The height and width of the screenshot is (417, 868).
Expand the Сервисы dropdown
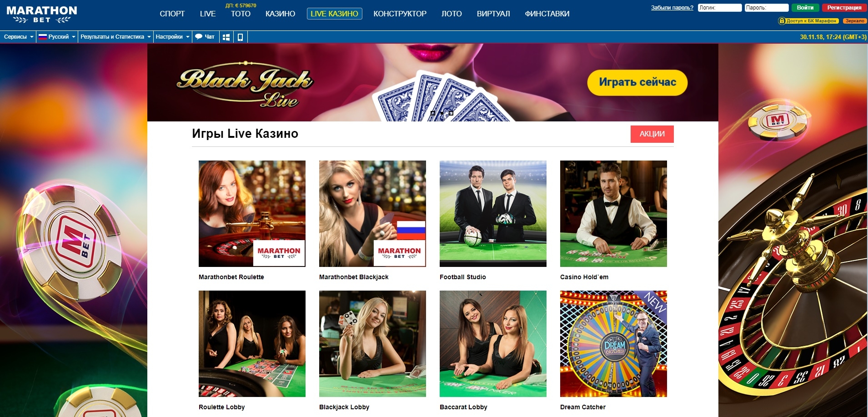[18, 37]
